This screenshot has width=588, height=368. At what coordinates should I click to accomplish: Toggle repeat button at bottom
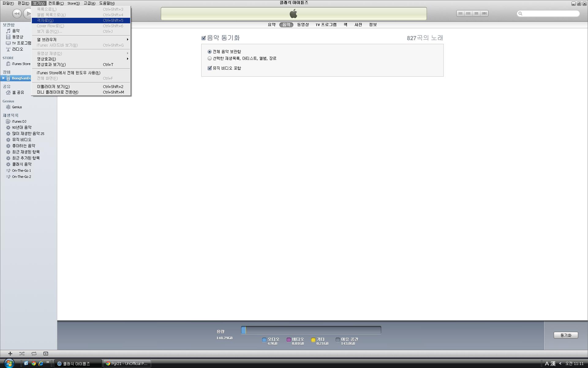34,354
